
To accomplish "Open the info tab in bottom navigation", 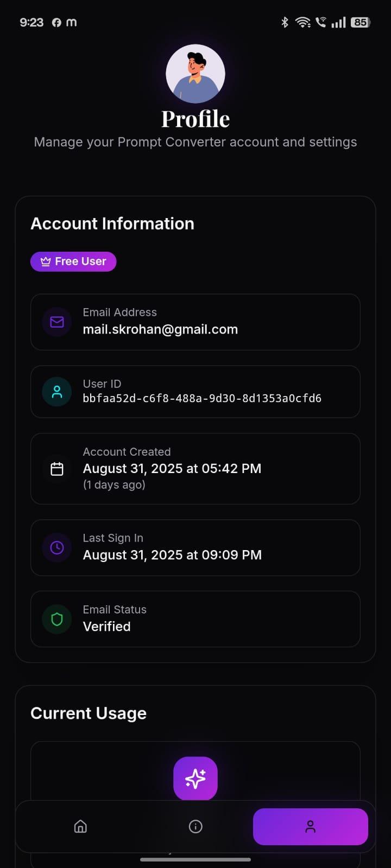I will pyautogui.click(x=195, y=826).
